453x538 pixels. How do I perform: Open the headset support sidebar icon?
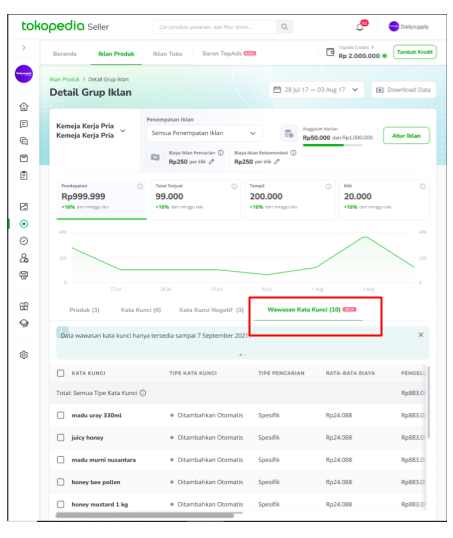(x=24, y=323)
